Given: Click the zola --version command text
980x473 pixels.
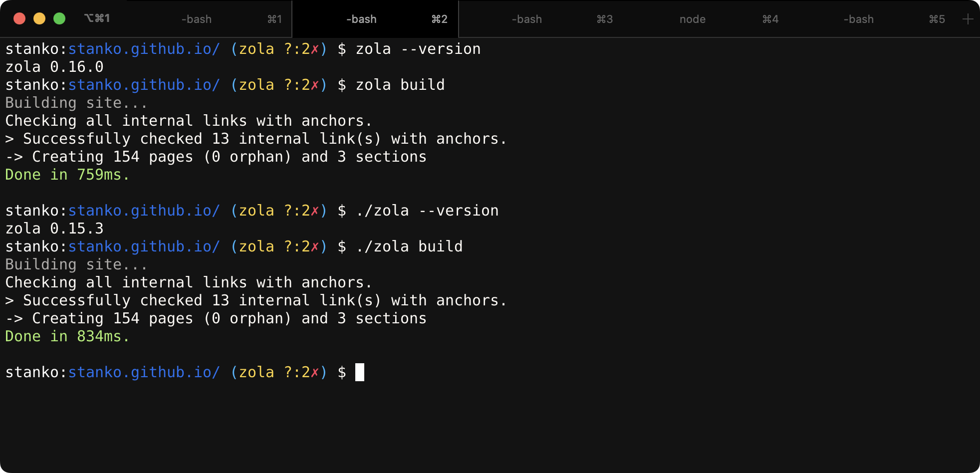Looking at the screenshot, I should coord(418,49).
